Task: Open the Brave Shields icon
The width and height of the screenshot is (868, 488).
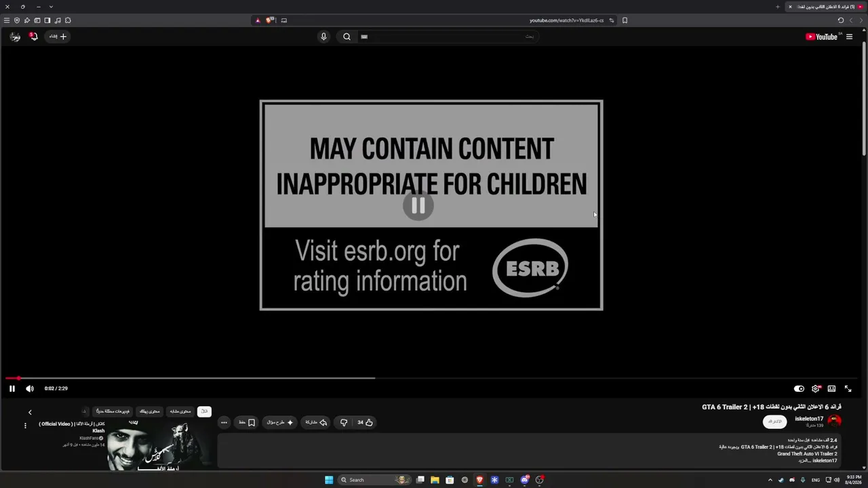Action: [270, 20]
